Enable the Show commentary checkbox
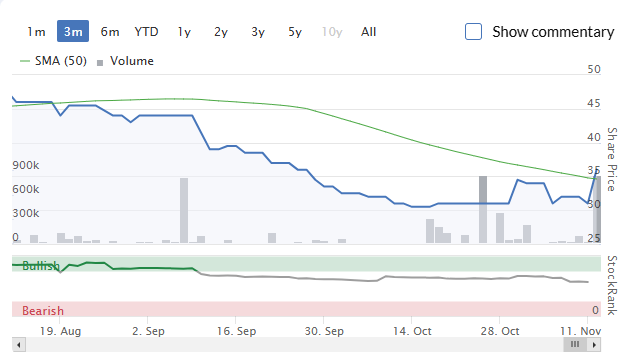624x361 pixels. (x=473, y=31)
